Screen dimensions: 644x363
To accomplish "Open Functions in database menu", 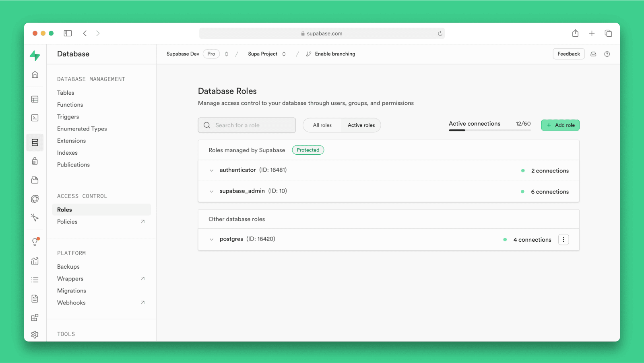I will click(70, 105).
